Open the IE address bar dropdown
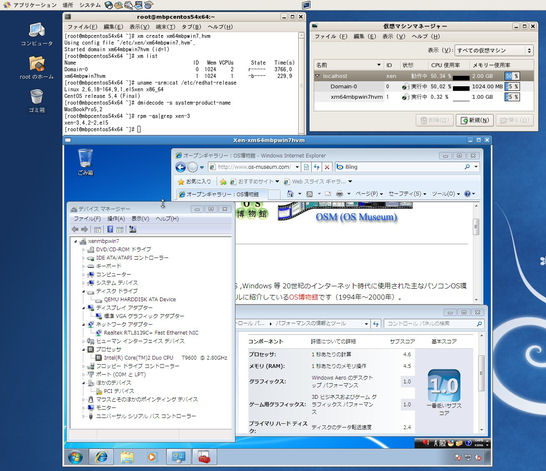Viewport: 546px width, 471px height. (297, 167)
